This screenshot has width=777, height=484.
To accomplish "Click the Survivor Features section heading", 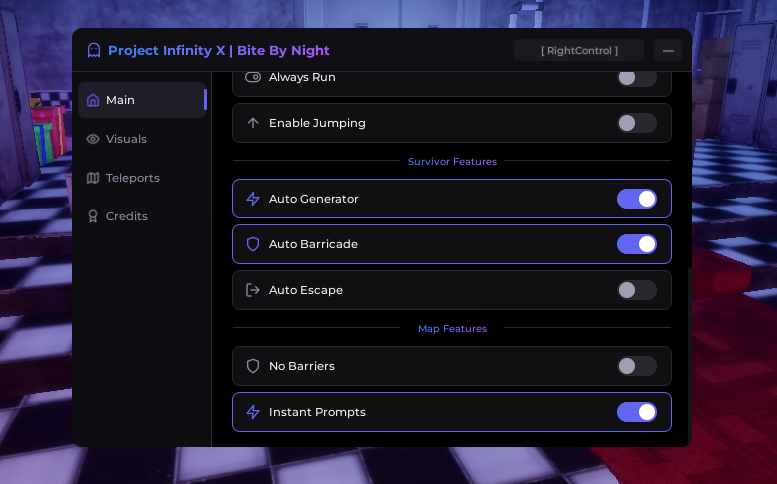I will coord(452,161).
